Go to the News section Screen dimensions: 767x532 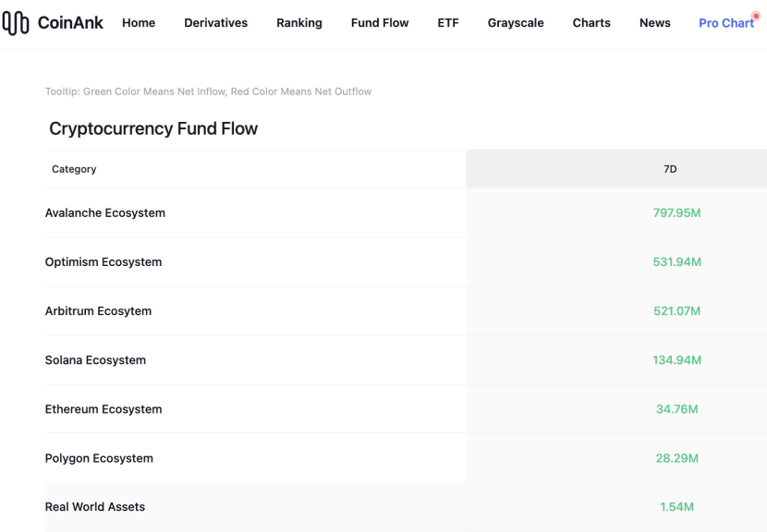pyautogui.click(x=655, y=23)
